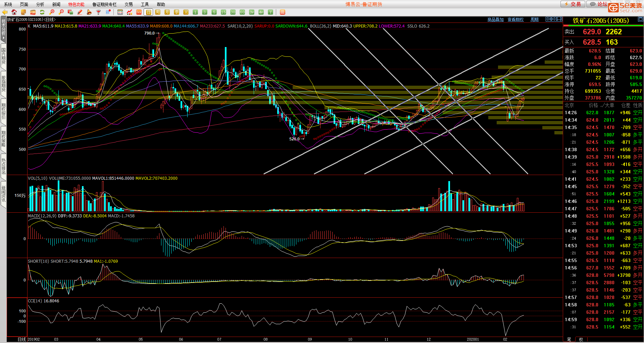
Task: Click the back arrow toolbar icon
Action: pos(5,12)
